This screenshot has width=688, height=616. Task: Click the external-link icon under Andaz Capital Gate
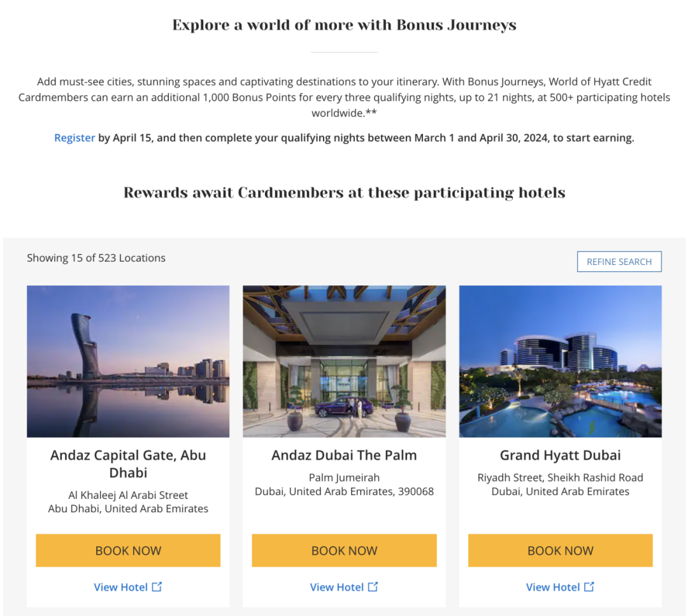click(x=157, y=587)
